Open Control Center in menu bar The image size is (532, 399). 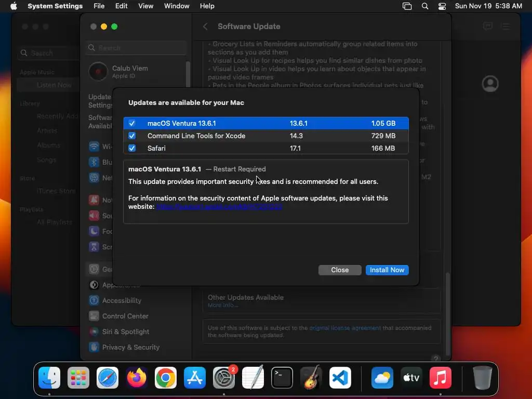point(442,6)
